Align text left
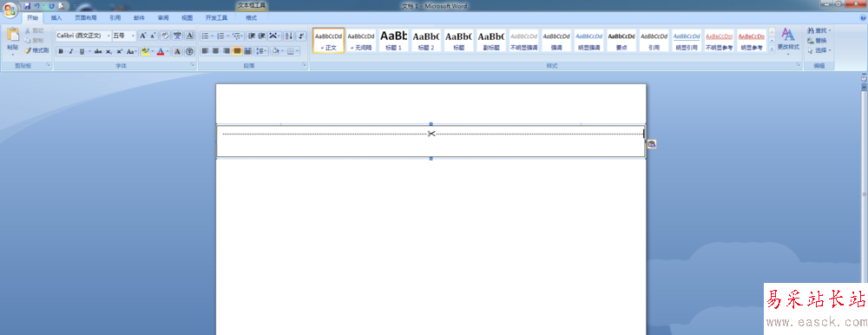 tap(205, 51)
